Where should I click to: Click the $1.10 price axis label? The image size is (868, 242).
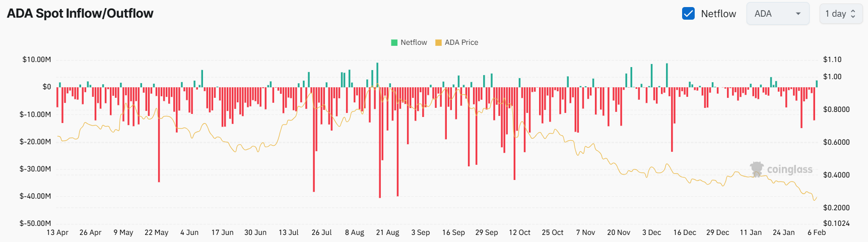(x=832, y=59)
